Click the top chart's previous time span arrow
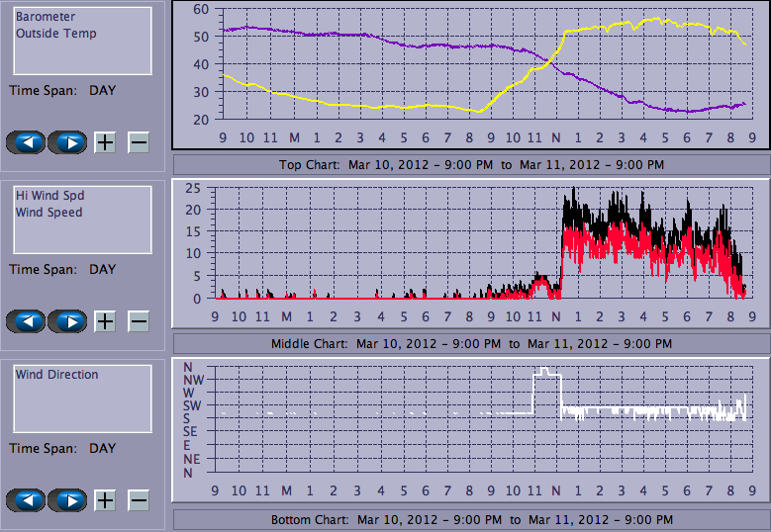Viewport: 771px width, 532px height. coord(26,142)
